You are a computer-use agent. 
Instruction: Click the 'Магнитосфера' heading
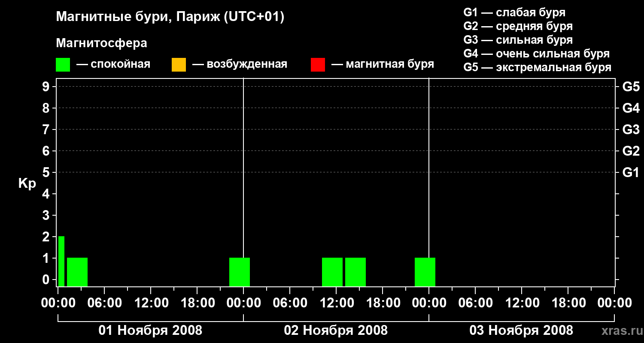tap(101, 43)
